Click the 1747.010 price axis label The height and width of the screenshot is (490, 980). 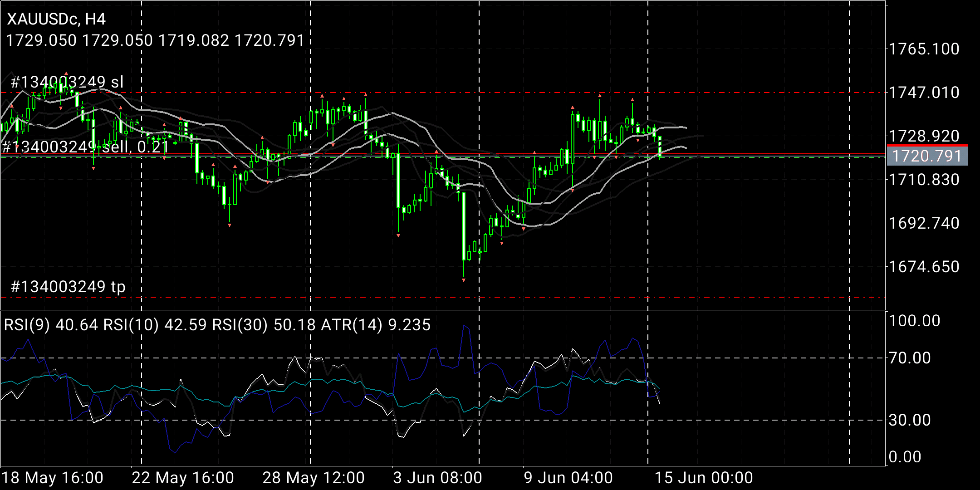[924, 93]
